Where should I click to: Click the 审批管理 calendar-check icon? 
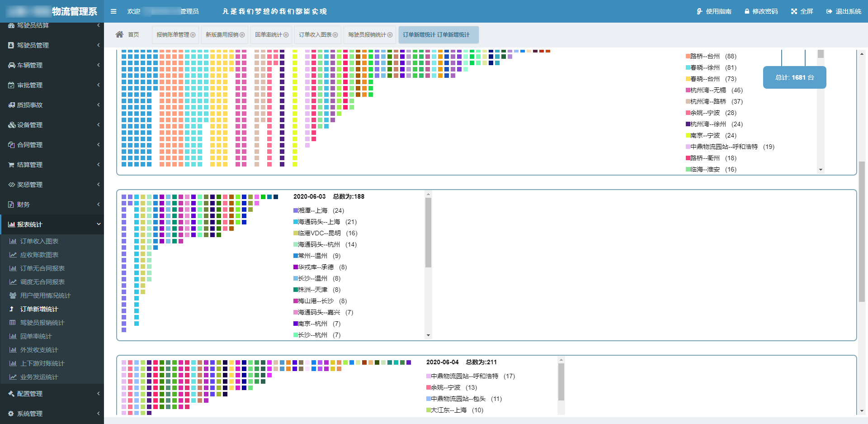[11, 85]
